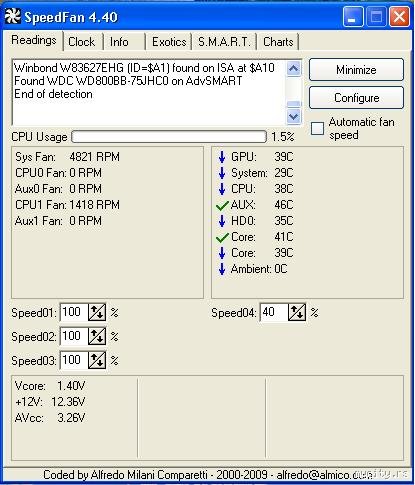Image resolution: width=415 pixels, height=485 pixels.
Task: Click the green checkmark next to Core 41C
Action: (x=222, y=237)
